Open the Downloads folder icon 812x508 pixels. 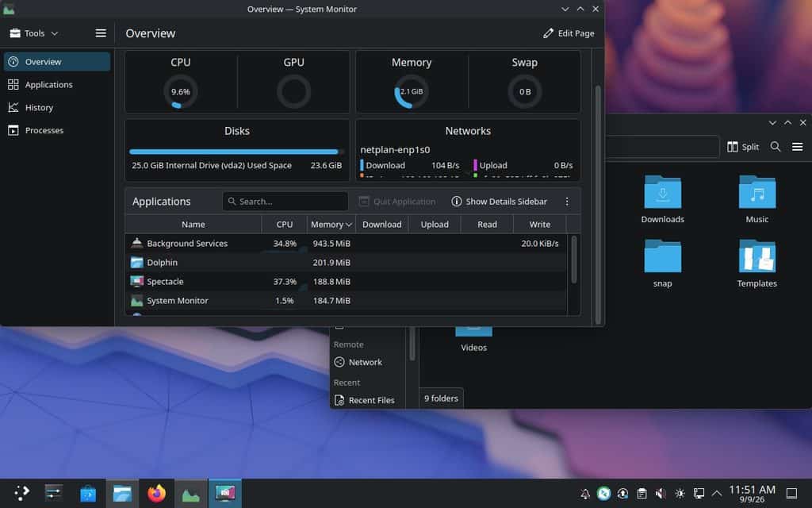(x=662, y=192)
